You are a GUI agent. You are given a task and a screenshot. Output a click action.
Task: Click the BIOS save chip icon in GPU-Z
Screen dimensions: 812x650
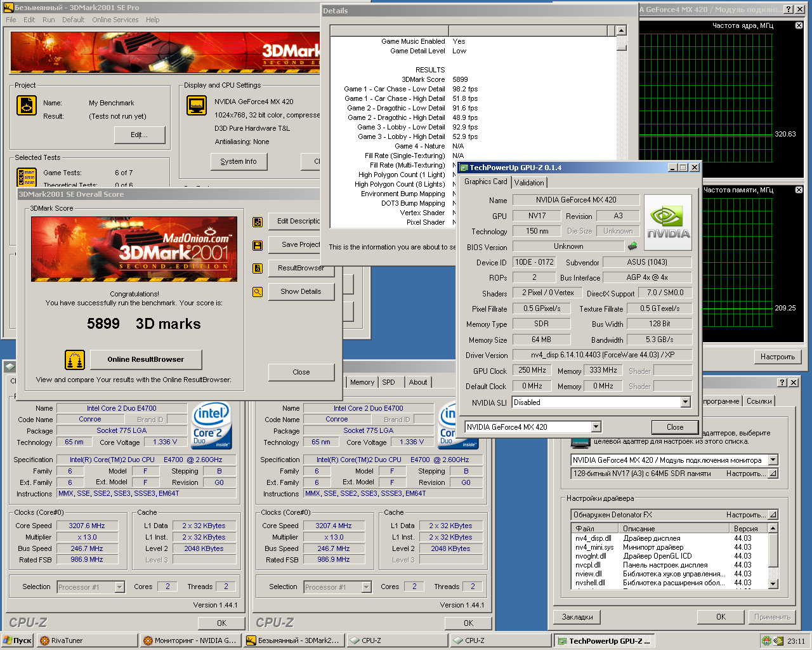(x=632, y=246)
